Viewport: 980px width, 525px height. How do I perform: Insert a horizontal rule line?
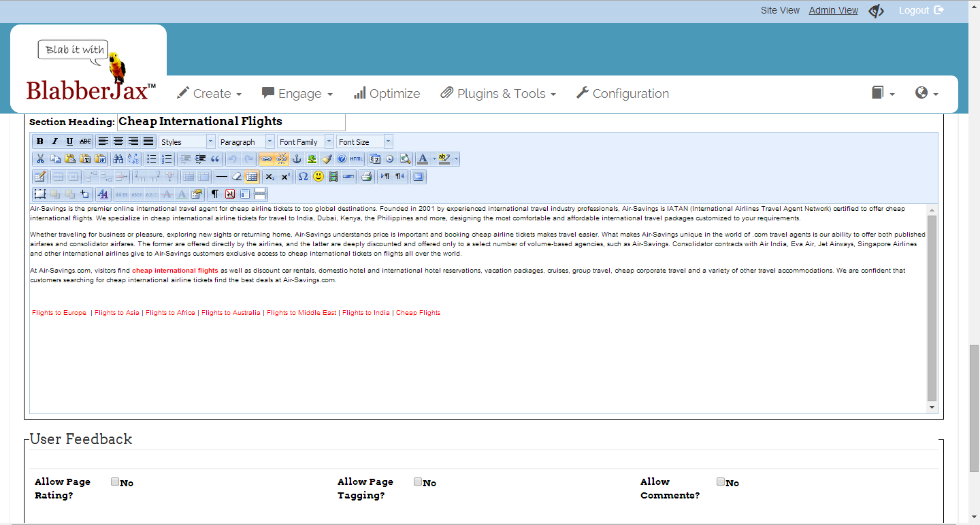coord(221,177)
